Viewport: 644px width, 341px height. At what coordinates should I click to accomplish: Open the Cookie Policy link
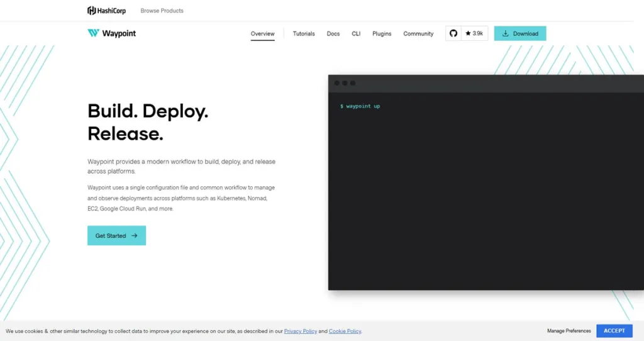(345, 331)
